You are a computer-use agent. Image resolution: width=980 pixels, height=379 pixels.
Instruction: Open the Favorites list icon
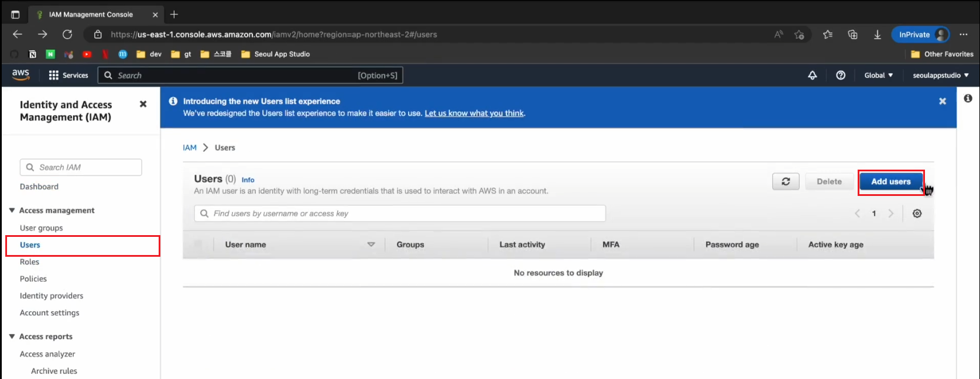click(828, 35)
